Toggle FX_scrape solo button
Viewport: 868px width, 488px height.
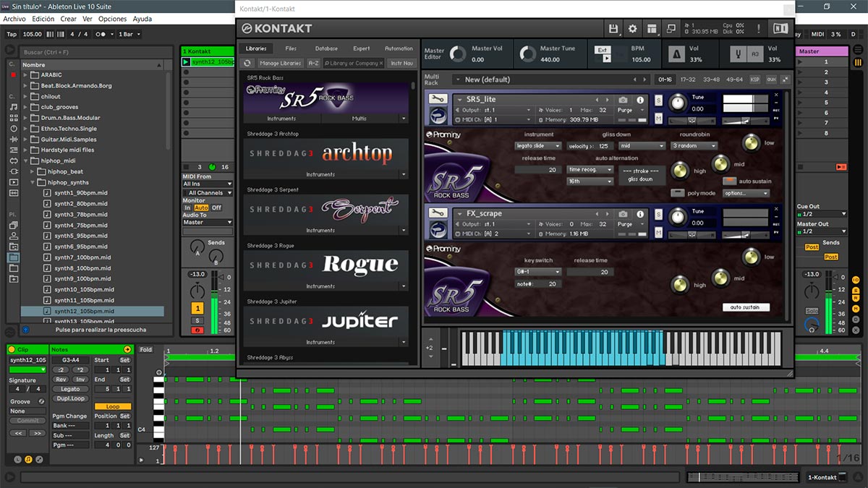659,214
